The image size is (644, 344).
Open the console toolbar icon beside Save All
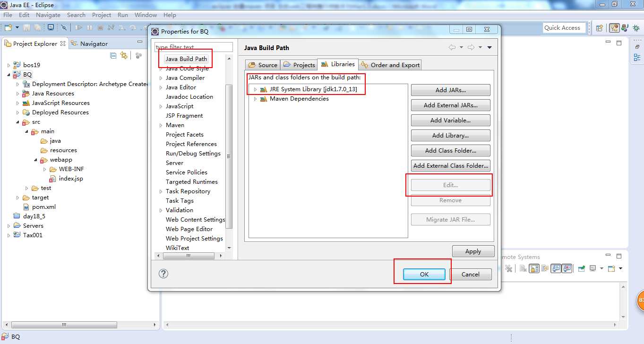[51, 28]
